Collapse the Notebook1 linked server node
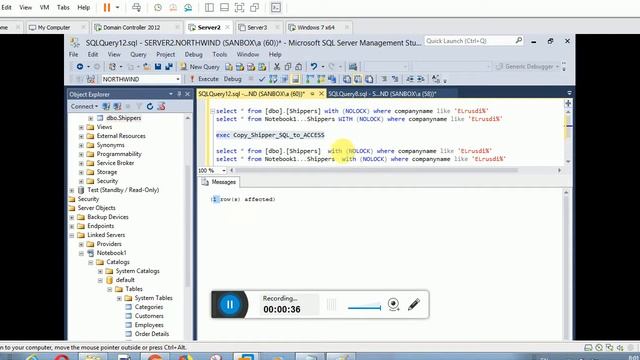 click(81, 253)
